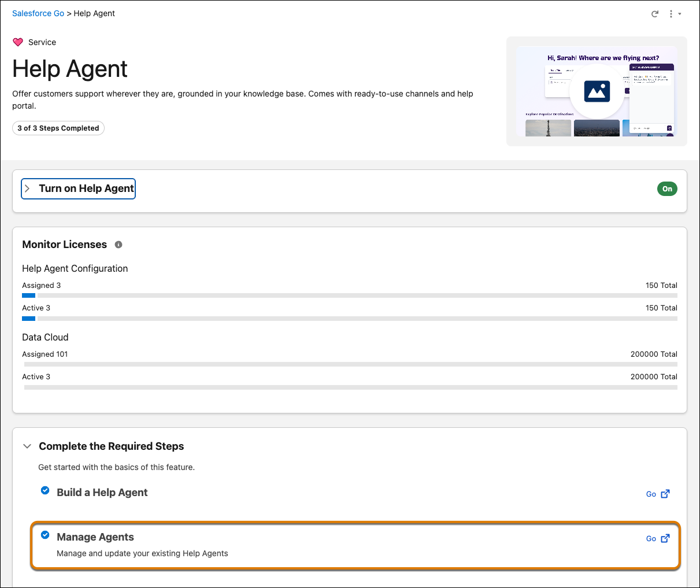The height and width of the screenshot is (588, 700).
Task: Open the external link icon for Build a Help Agent
Action: coord(665,494)
